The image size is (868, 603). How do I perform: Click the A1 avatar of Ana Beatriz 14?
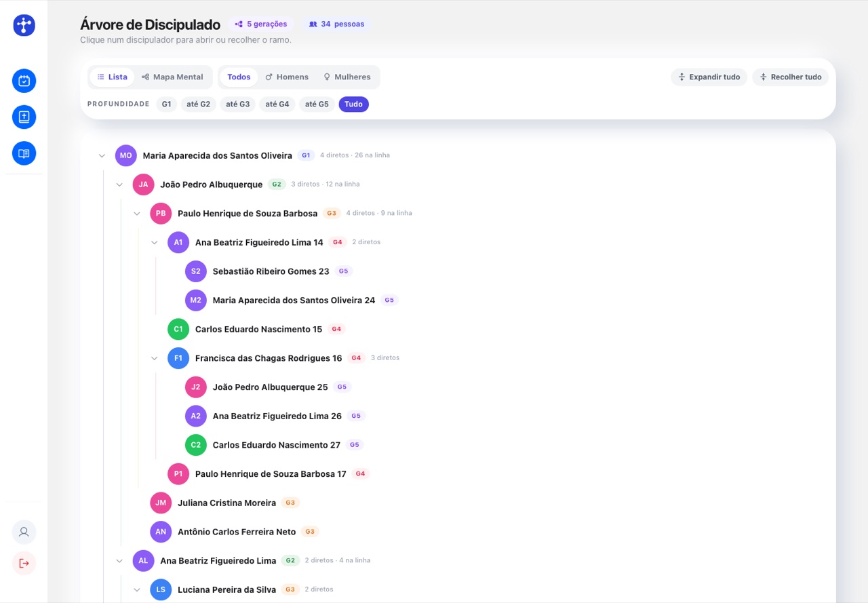[x=178, y=242]
